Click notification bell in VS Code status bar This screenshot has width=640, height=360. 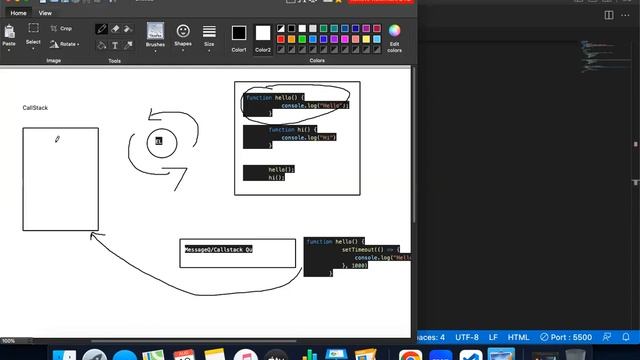[x=626, y=337]
